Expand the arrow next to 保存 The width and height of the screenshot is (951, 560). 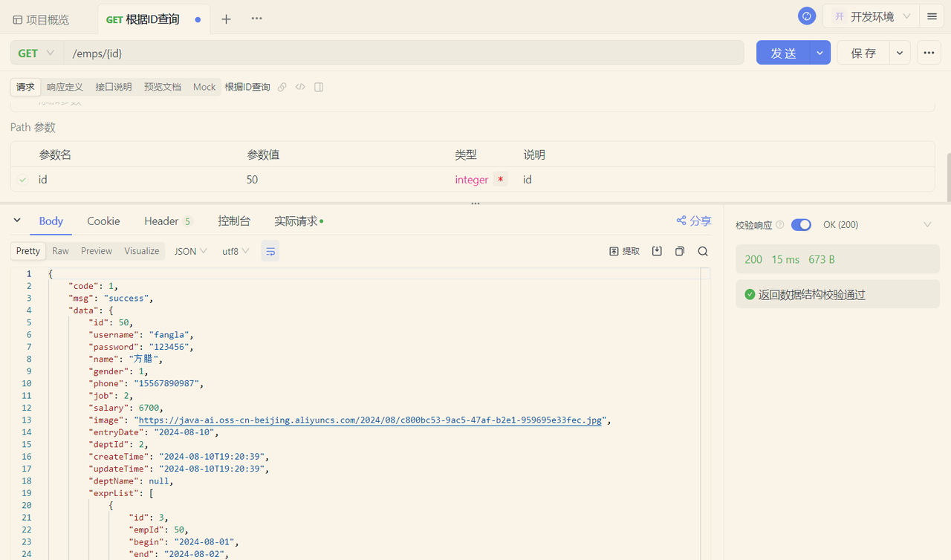(x=900, y=53)
